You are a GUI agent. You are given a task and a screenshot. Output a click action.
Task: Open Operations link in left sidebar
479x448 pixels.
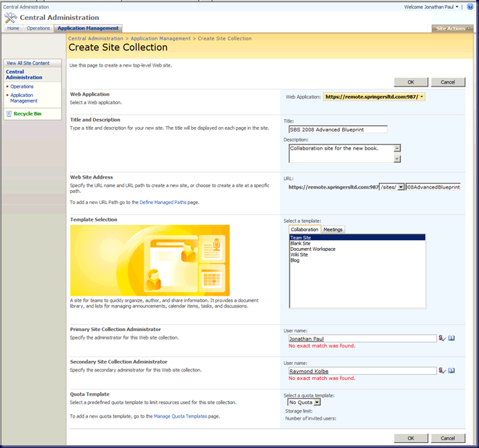click(x=22, y=86)
